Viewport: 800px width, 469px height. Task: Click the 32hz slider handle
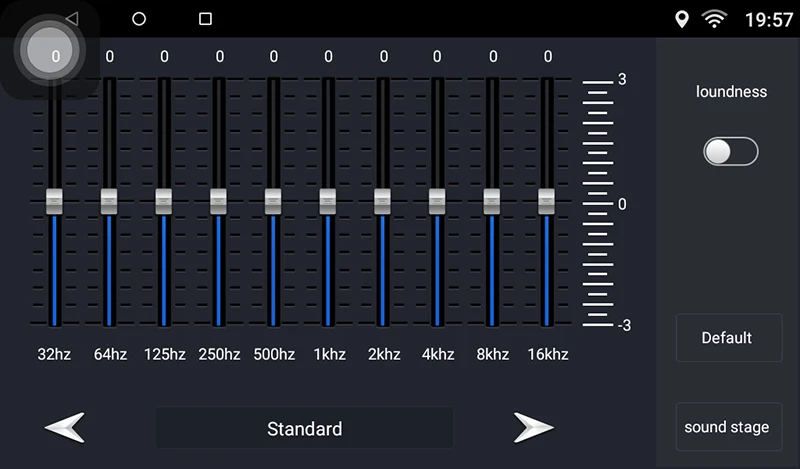click(x=54, y=202)
